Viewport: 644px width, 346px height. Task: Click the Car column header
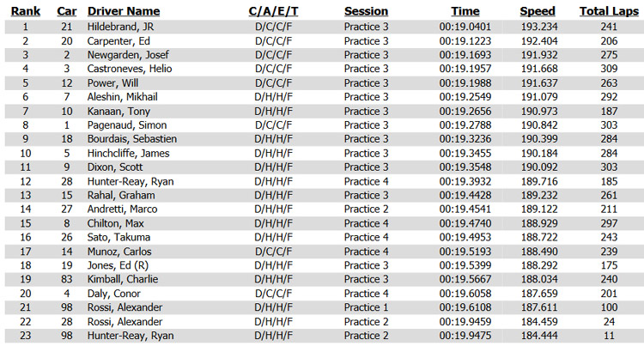tap(66, 11)
